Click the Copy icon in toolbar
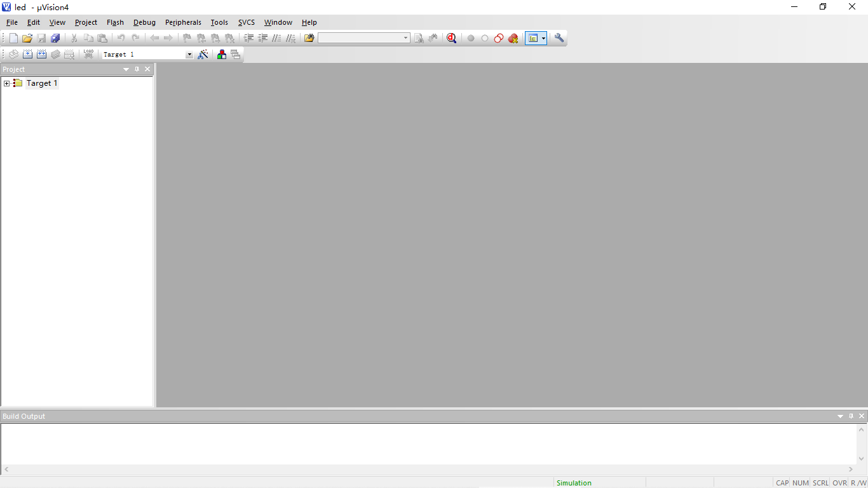 click(88, 38)
